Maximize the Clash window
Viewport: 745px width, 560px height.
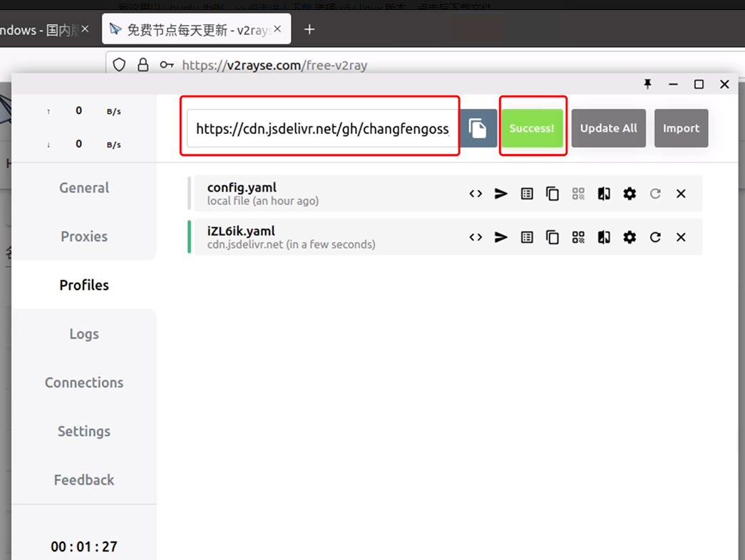699,84
